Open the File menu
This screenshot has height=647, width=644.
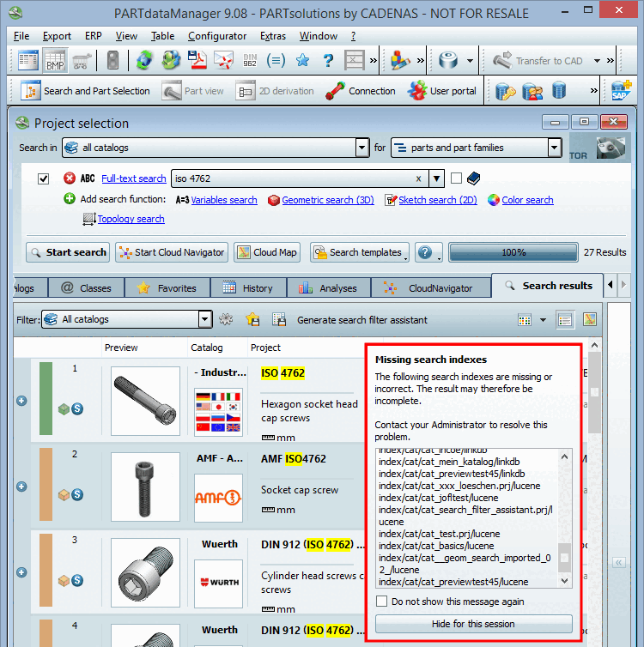(21, 36)
